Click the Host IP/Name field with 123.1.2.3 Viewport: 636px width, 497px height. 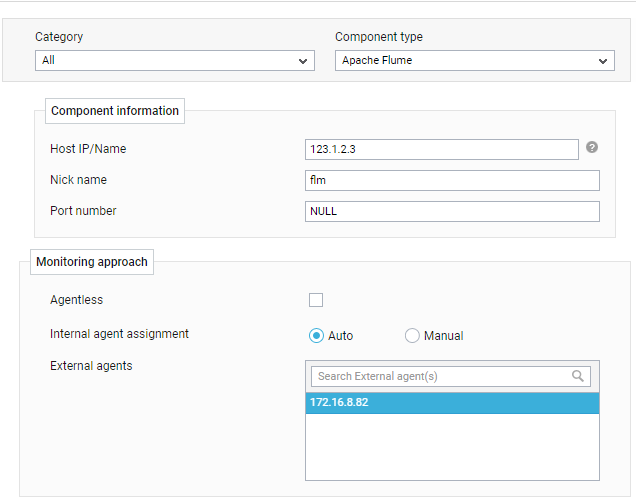[x=442, y=149]
